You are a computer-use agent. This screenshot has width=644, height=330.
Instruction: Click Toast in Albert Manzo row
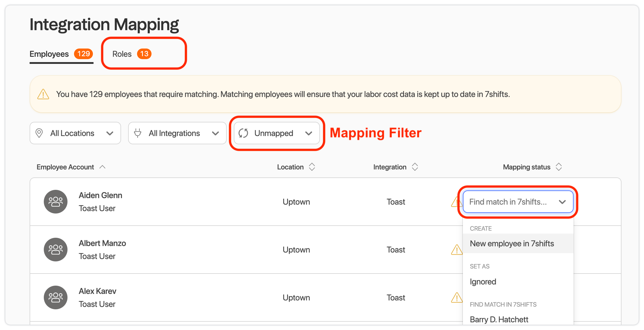click(396, 250)
